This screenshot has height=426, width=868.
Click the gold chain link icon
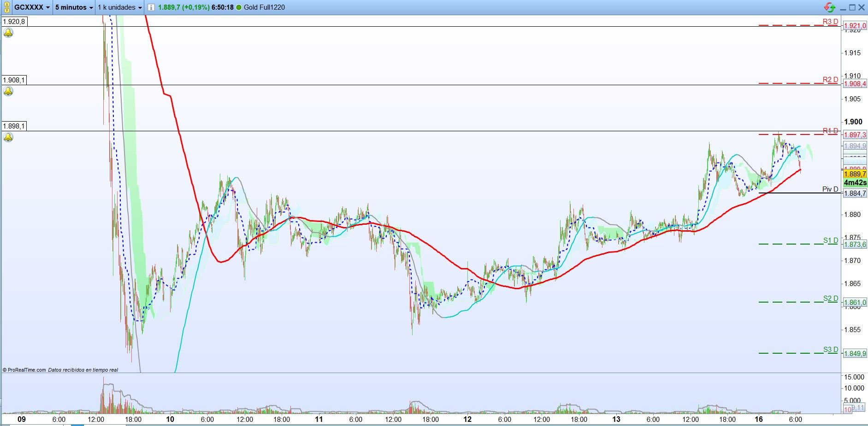pos(7,7)
